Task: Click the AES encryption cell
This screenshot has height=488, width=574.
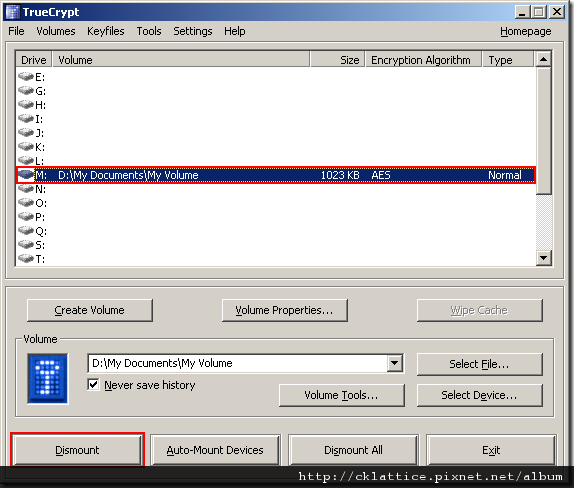Action: coord(381,175)
